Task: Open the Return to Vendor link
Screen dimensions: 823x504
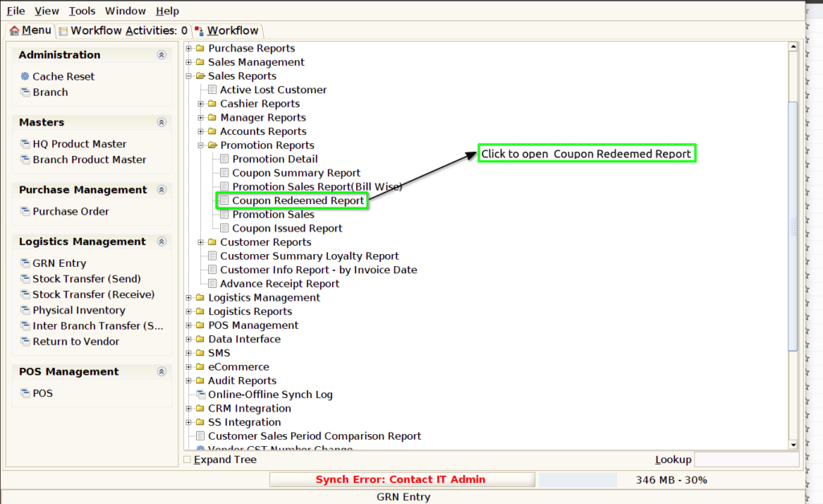Action: 76,342
